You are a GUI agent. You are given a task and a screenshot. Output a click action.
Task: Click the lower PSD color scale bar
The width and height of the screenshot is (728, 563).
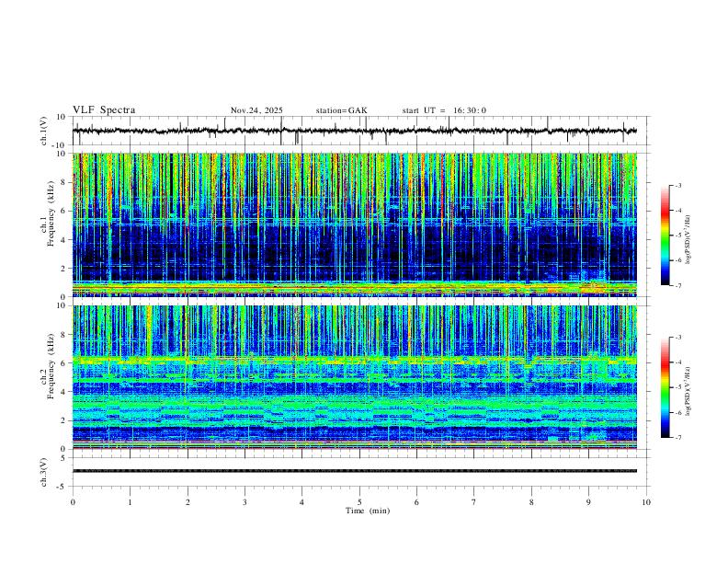[665, 387]
